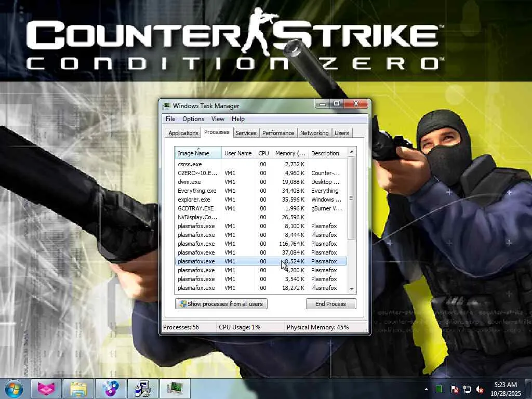
Task: Open pink fox Plasmafox taskbar icon
Action: (46, 389)
